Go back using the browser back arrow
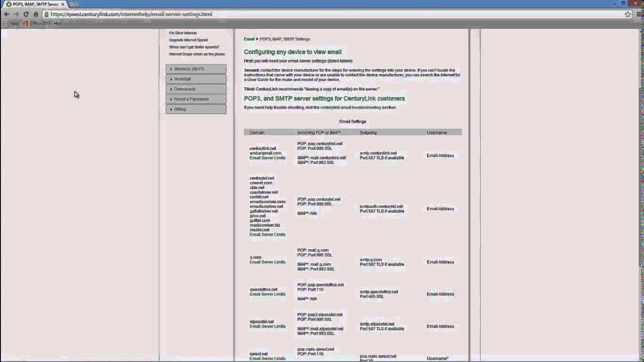 click(x=6, y=14)
